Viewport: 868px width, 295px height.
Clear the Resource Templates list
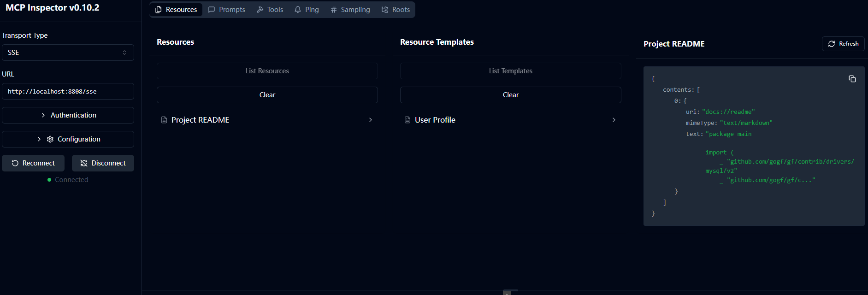click(511, 95)
